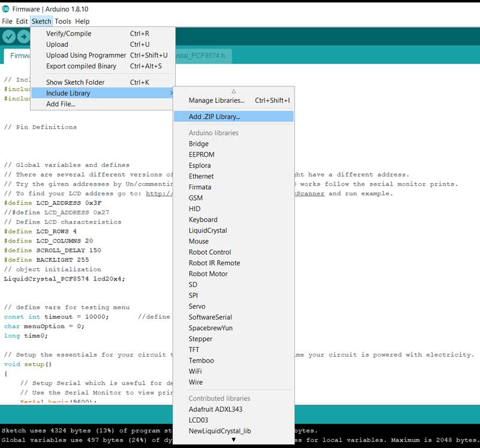480x448 pixels.
Task: Click the 'void setup()' line
Action: click(28, 365)
